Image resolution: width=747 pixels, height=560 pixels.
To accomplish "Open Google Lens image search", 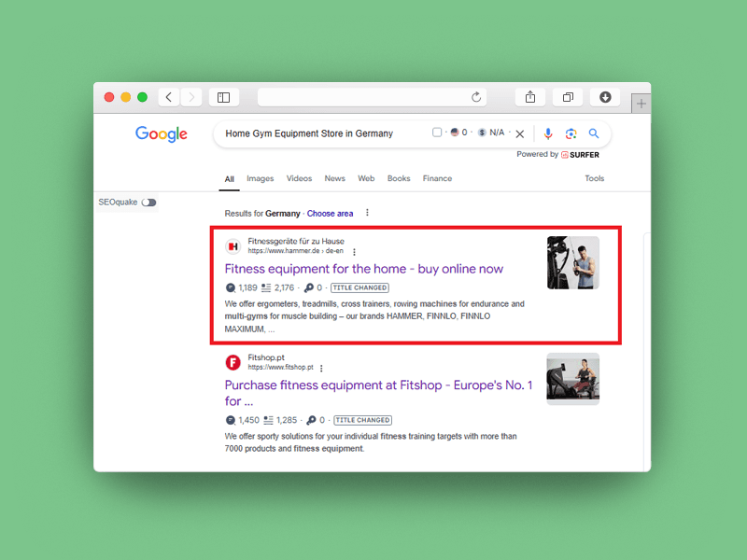I will click(571, 133).
